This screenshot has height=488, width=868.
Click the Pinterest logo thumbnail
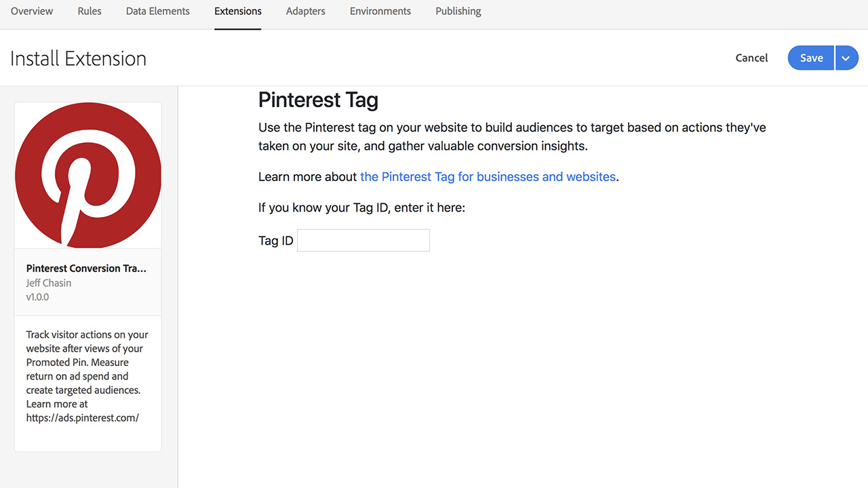pyautogui.click(x=87, y=175)
